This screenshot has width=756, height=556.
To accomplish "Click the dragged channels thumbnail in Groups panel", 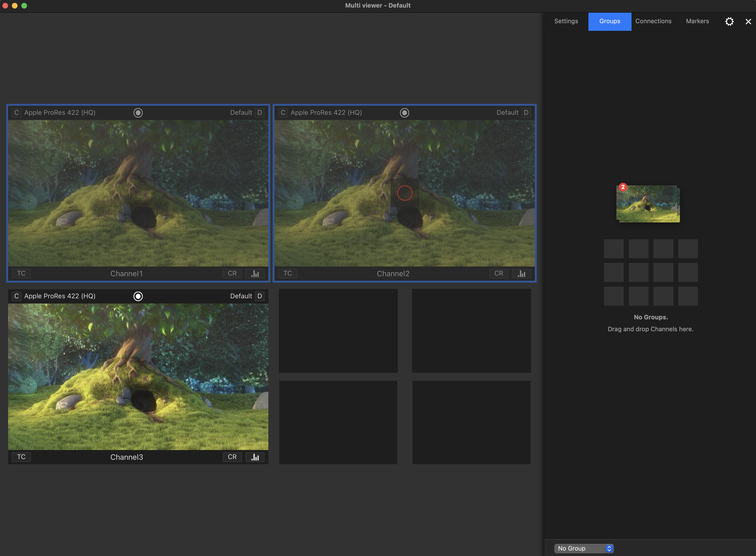I will point(648,204).
